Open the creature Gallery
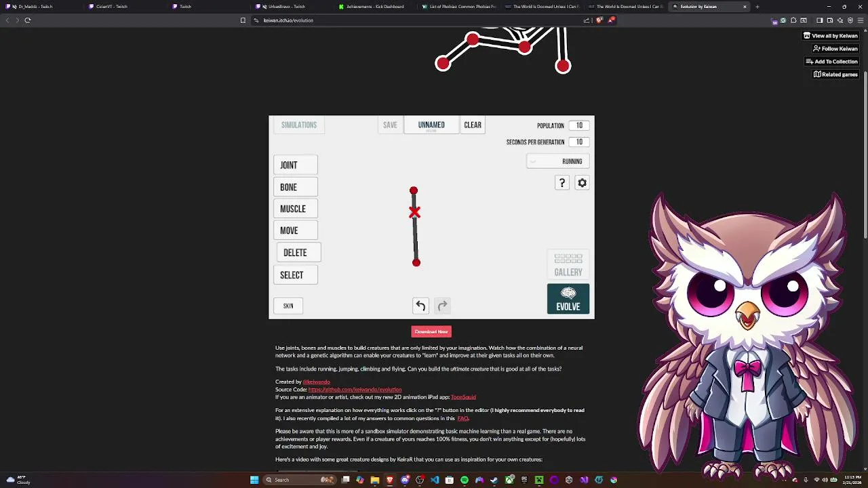Image resolution: width=868 pixels, height=488 pixels. tap(568, 264)
